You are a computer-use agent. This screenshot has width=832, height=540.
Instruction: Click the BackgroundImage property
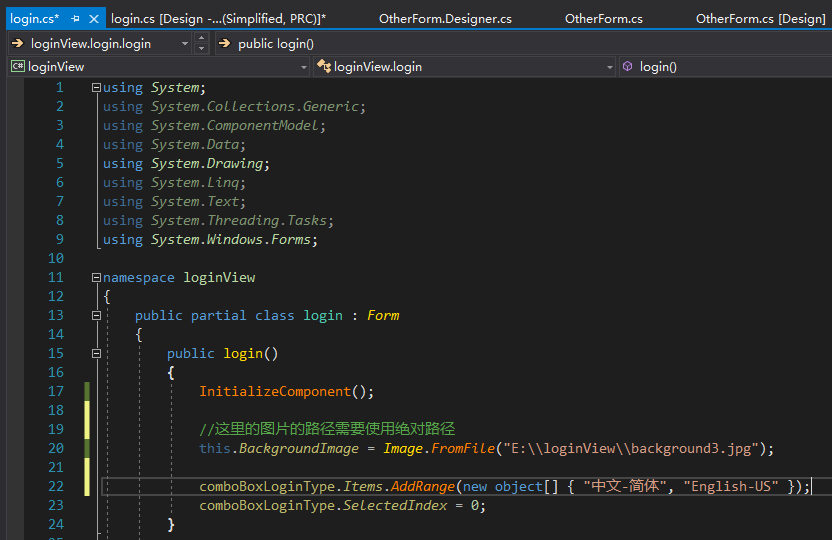[299, 449]
